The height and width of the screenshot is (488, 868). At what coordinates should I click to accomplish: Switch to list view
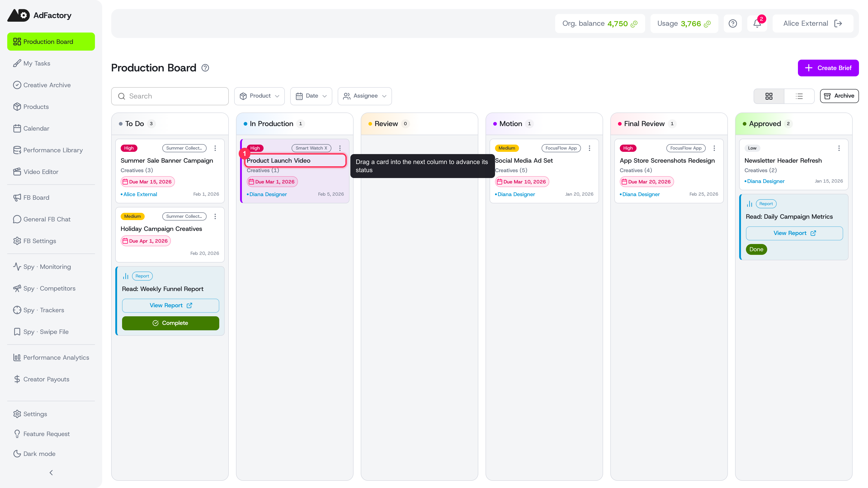coord(799,96)
